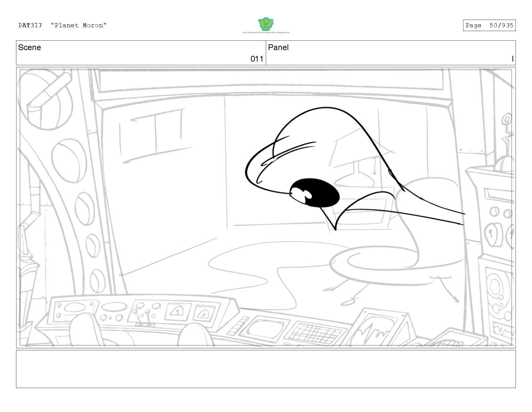
Task: Click the storyboard panel drawing
Action: tap(266, 208)
